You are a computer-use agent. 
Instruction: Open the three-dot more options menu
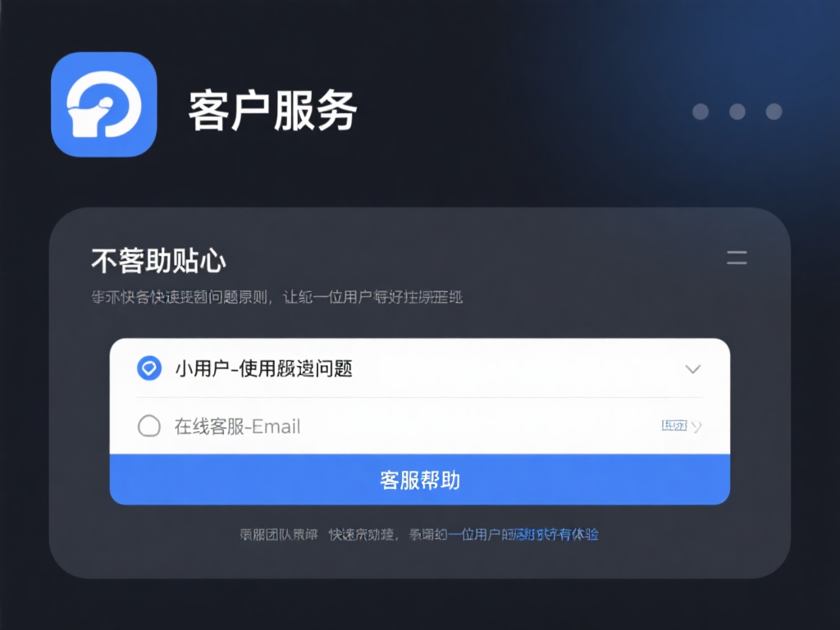(x=737, y=112)
